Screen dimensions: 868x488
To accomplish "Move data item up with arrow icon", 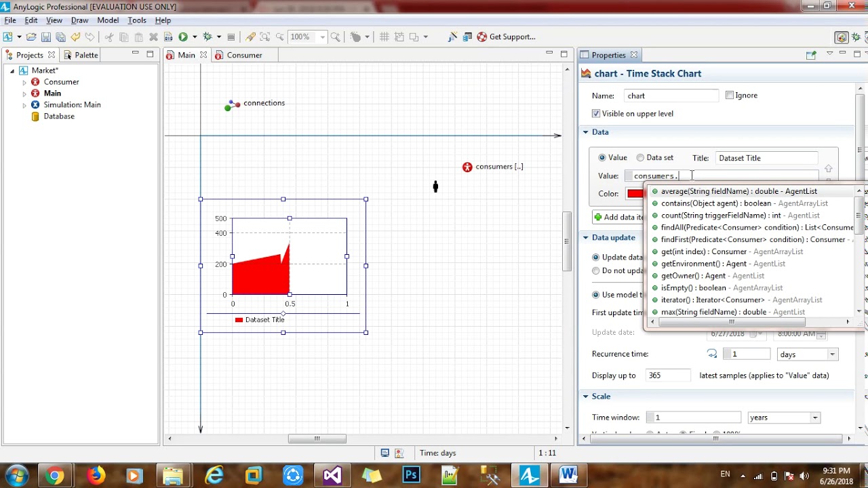I will coord(828,169).
